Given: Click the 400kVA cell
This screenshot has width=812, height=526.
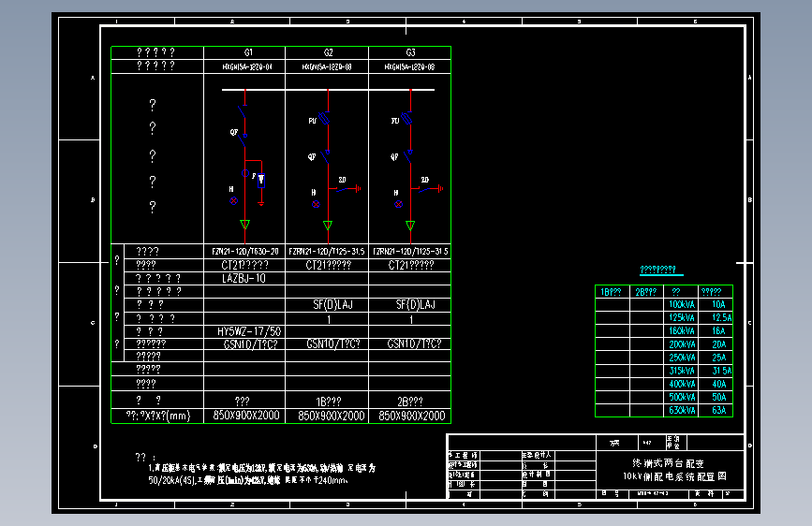Looking at the screenshot, I should (x=682, y=384).
